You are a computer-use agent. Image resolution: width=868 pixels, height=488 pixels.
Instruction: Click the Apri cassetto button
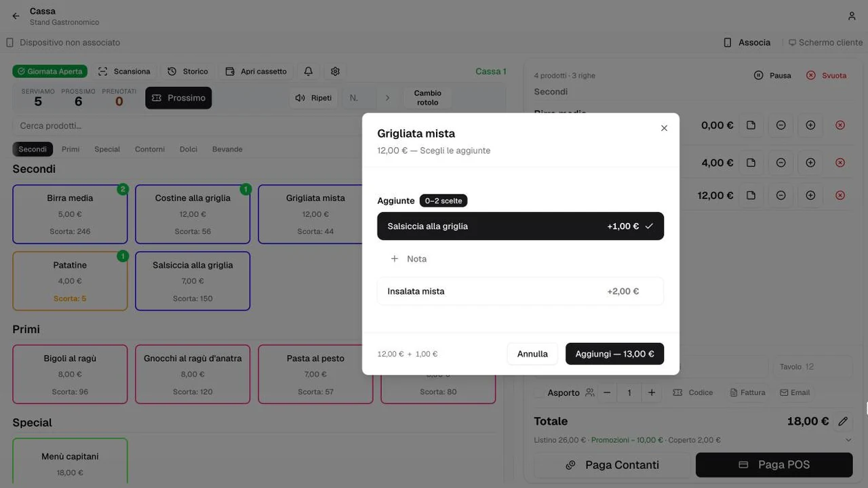tap(256, 71)
